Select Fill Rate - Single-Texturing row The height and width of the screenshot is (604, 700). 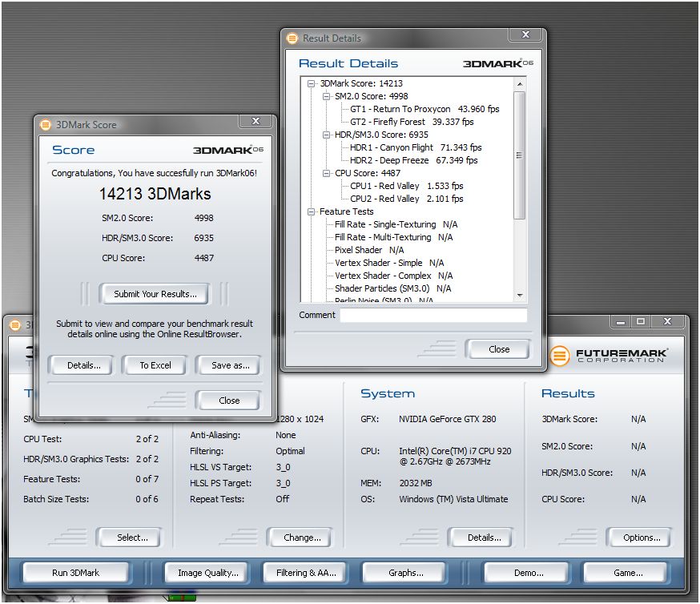pyautogui.click(x=396, y=224)
